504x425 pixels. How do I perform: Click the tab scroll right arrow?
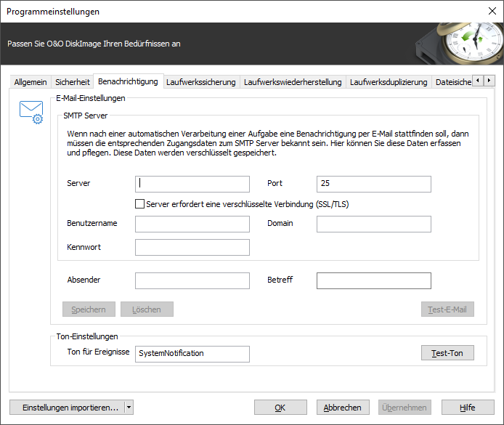point(489,80)
